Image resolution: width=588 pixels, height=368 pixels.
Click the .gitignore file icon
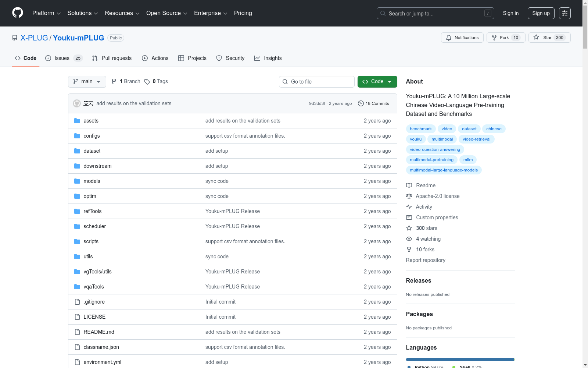[77, 302]
